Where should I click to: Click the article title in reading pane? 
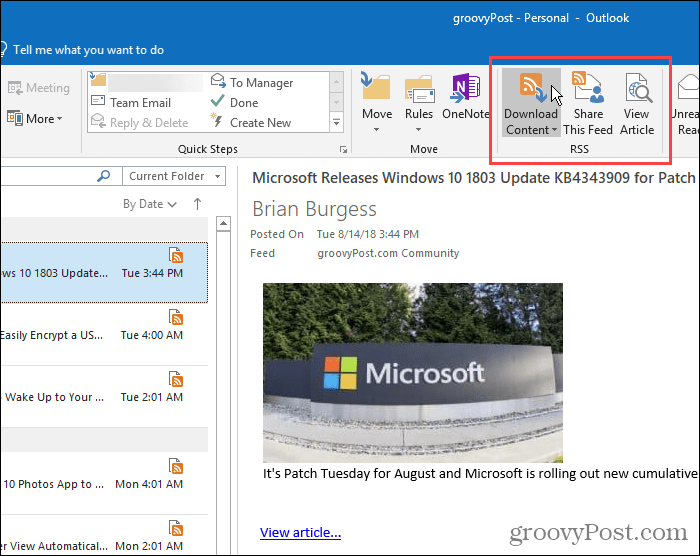[x=474, y=178]
